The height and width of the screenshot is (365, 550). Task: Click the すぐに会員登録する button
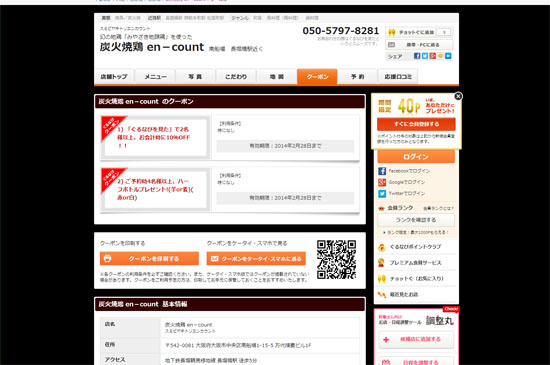(416, 124)
